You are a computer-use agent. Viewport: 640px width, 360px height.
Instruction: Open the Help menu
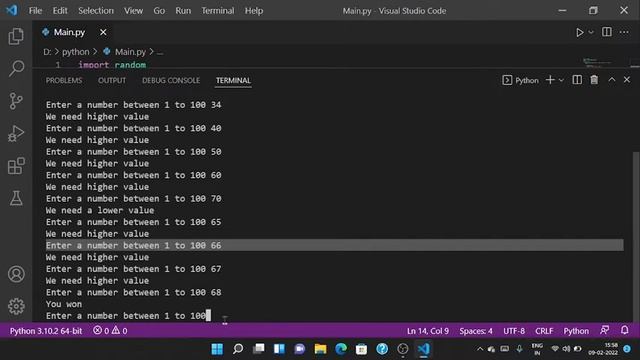253,11
